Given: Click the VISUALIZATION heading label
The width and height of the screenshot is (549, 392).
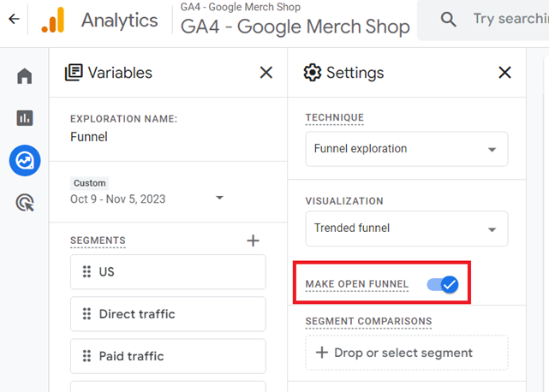Looking at the screenshot, I should pyautogui.click(x=344, y=201).
